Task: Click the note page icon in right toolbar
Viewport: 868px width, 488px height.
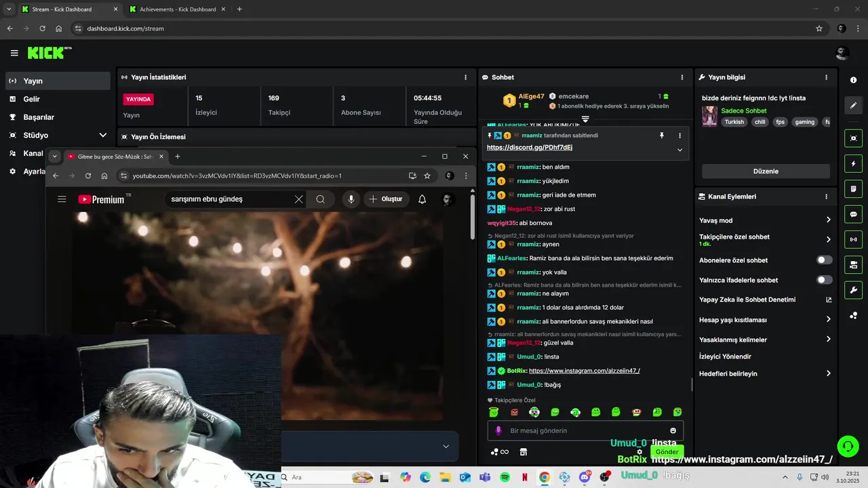Action: click(x=853, y=188)
